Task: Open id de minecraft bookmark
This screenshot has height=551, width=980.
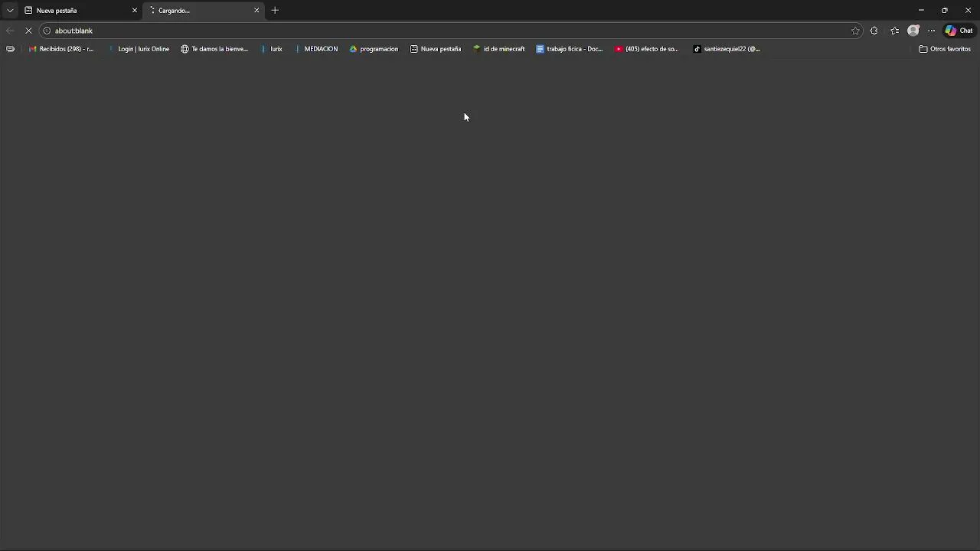Action: tap(499, 49)
